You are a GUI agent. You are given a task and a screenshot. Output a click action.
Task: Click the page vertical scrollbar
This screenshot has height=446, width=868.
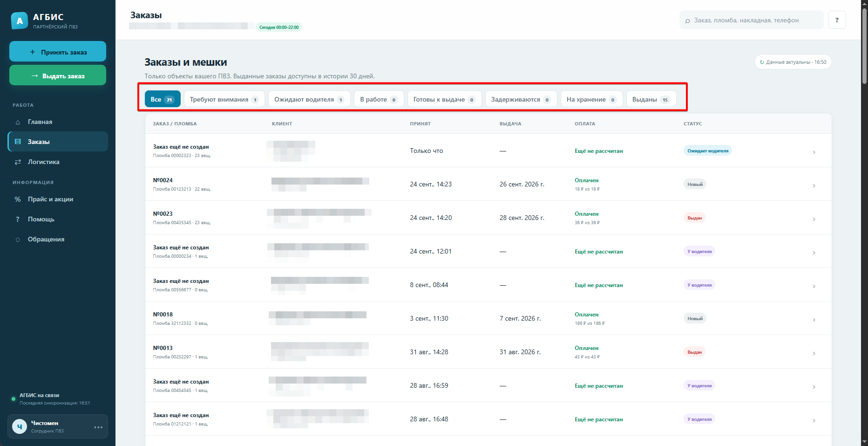click(864, 47)
